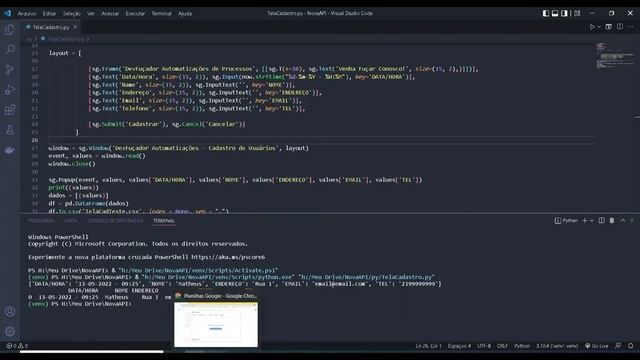Screen dimensions: 640x360
Task: Customize layout icon in title bar
Action: tap(577, 13)
